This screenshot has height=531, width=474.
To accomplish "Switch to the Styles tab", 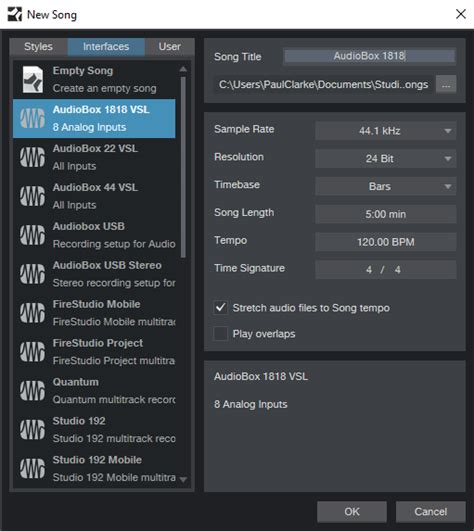I will pyautogui.click(x=38, y=46).
